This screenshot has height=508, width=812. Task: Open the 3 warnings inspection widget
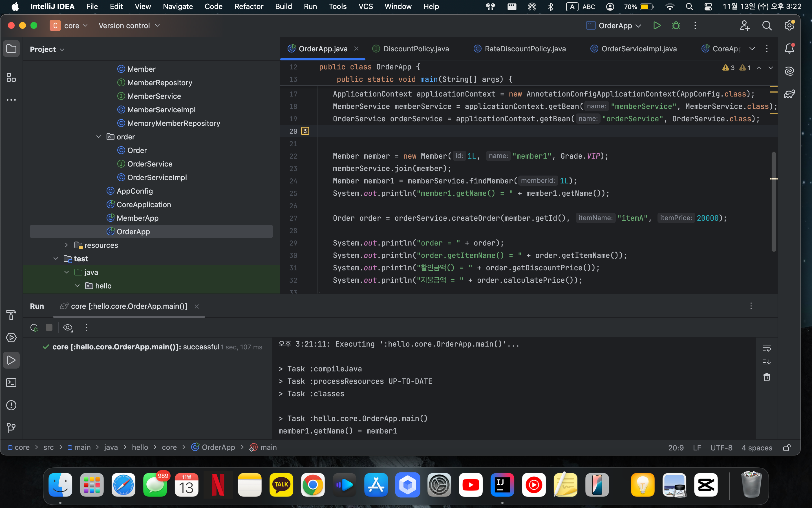pyautogui.click(x=729, y=68)
